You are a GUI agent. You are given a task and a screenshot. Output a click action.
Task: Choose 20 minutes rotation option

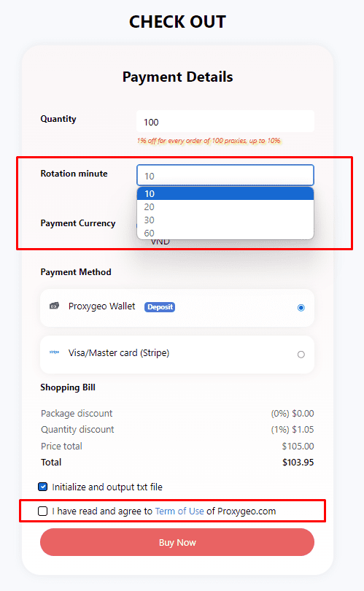225,207
